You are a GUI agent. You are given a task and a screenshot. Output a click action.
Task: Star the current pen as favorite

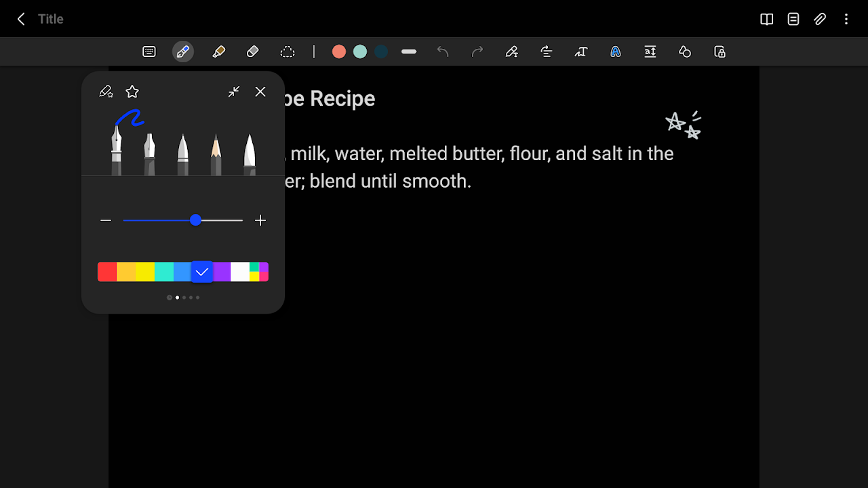[x=132, y=91]
